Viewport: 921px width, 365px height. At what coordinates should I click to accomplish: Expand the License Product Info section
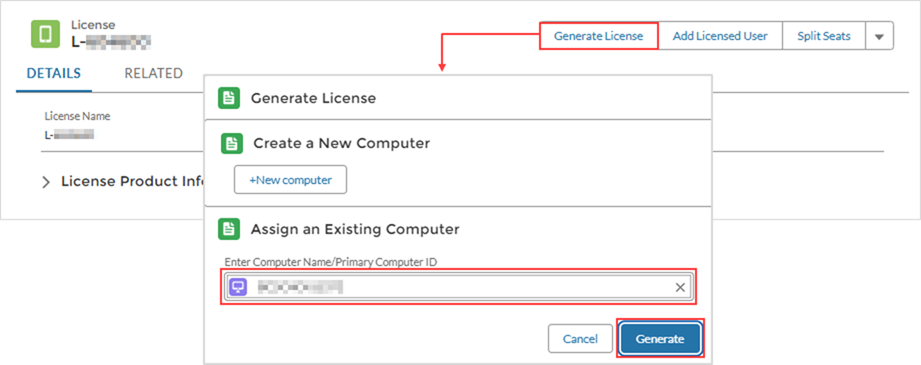point(46,182)
